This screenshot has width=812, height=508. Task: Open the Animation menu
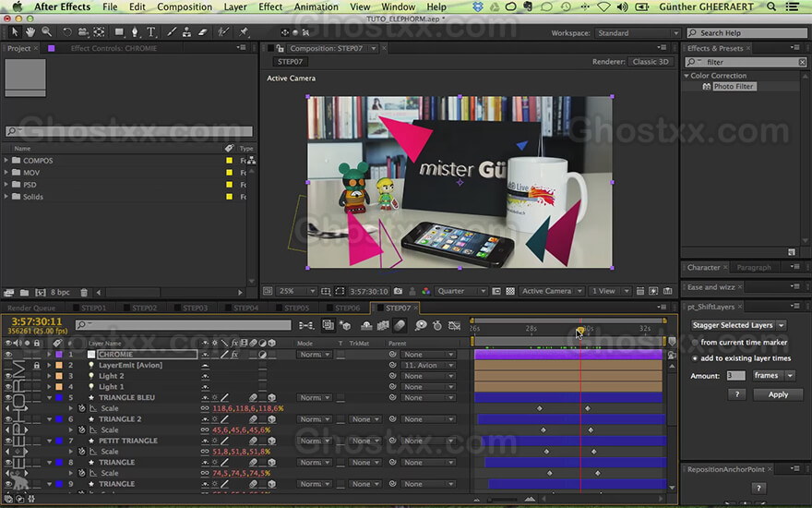[316, 6]
